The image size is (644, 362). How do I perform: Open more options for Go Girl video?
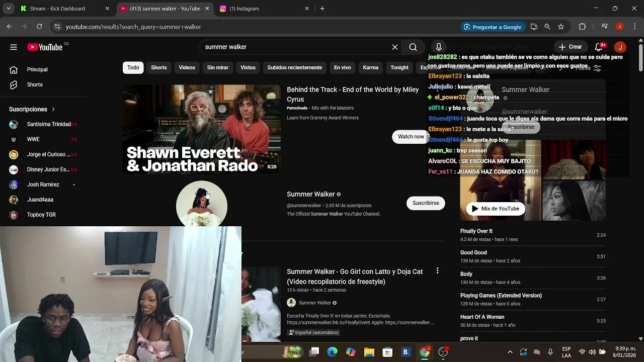pyautogui.click(x=437, y=271)
